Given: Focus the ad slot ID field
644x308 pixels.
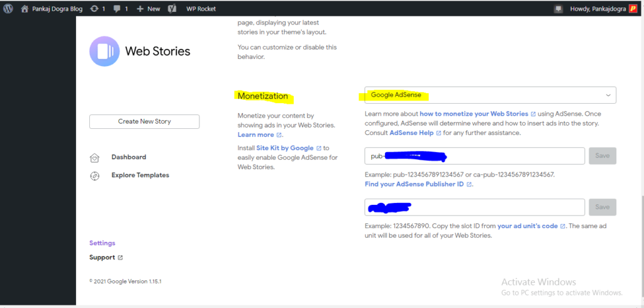Looking at the screenshot, I should 474,207.
